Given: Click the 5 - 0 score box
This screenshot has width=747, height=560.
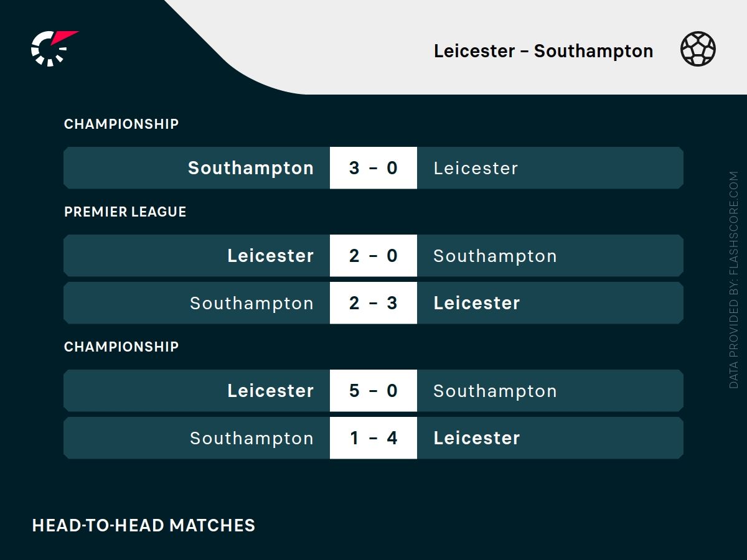Looking at the screenshot, I should pos(373,391).
